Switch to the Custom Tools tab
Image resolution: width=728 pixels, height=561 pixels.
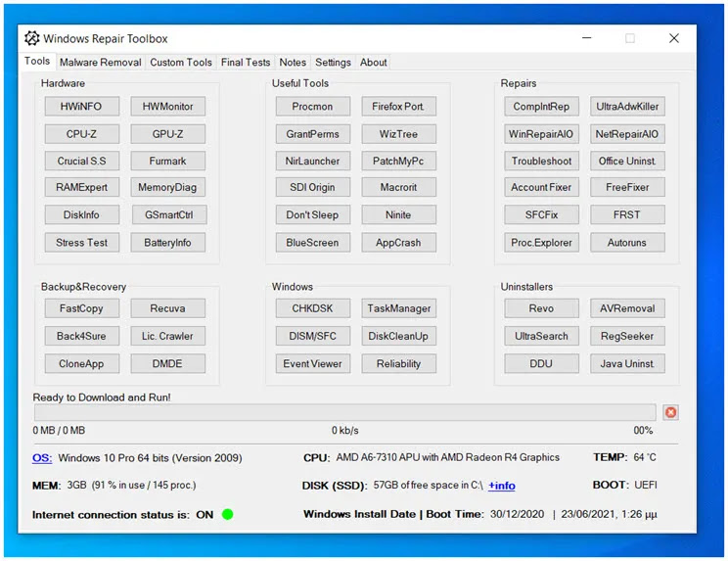coord(181,63)
